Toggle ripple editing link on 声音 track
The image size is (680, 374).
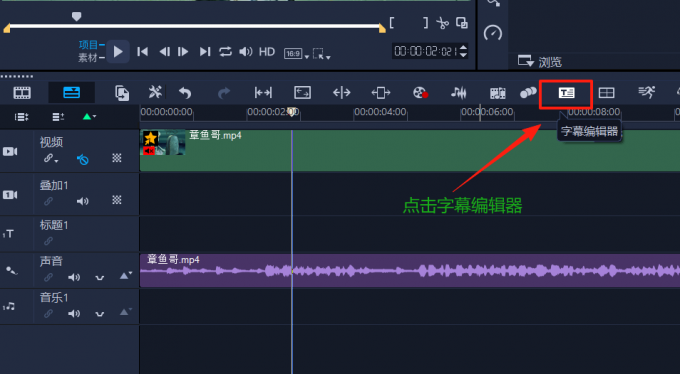click(49, 277)
